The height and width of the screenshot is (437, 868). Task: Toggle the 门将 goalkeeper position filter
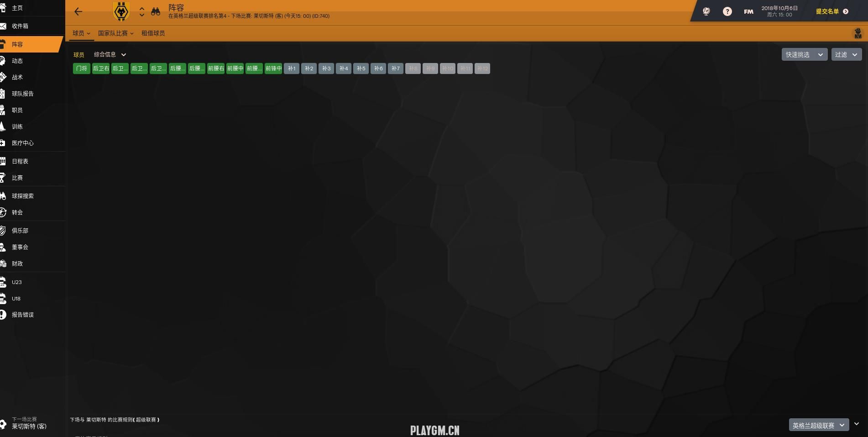click(82, 68)
